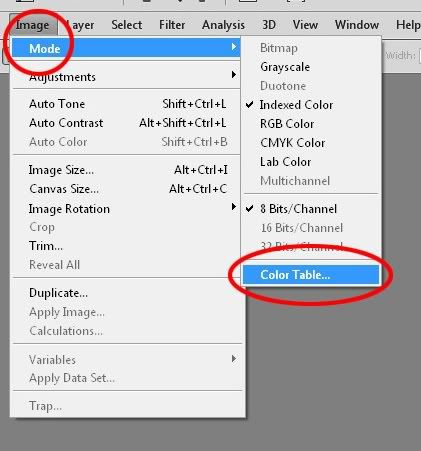Open the View menu
The height and width of the screenshot is (451, 421).
click(305, 25)
